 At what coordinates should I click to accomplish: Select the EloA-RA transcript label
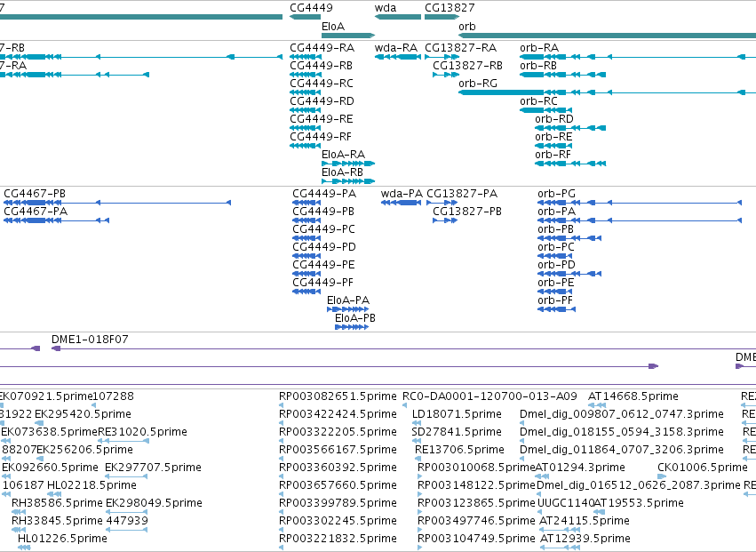pyautogui.click(x=343, y=155)
